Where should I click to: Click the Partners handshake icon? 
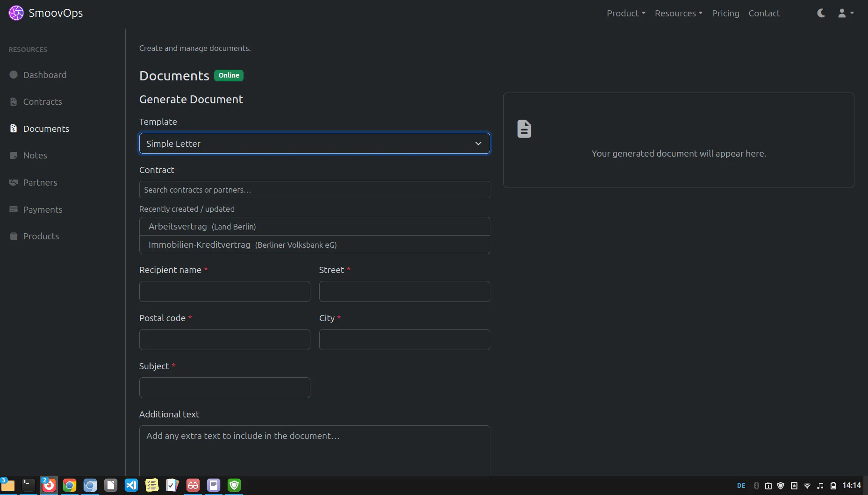pyautogui.click(x=14, y=182)
